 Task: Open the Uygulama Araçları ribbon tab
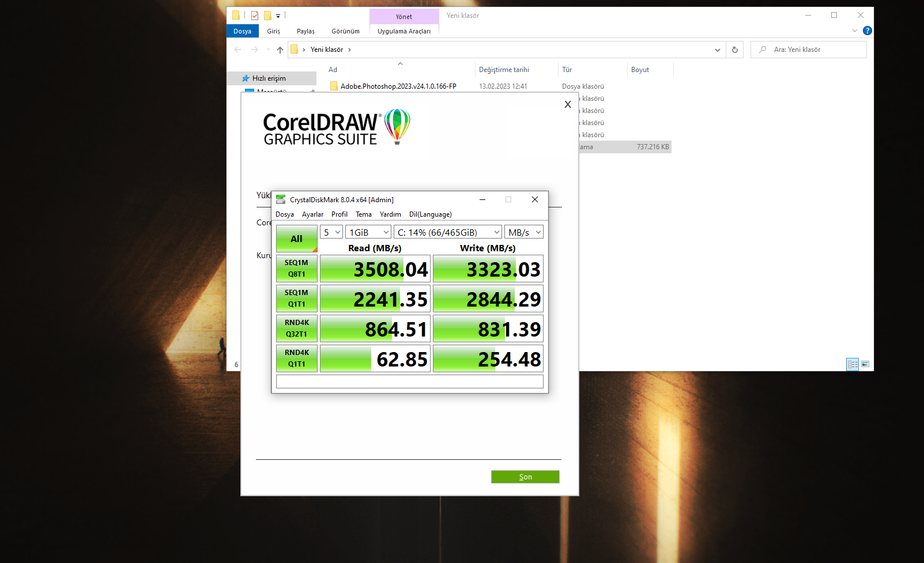[404, 31]
